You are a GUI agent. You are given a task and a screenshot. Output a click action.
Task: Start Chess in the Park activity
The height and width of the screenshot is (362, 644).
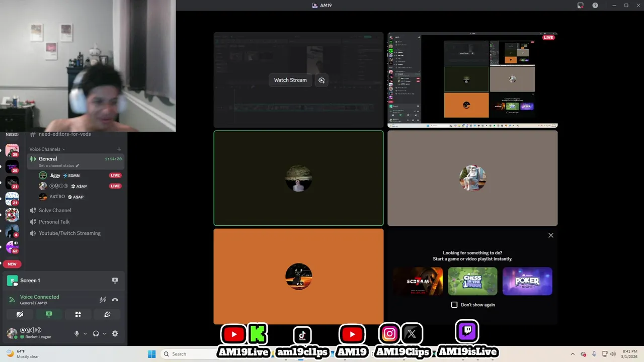coord(472,281)
